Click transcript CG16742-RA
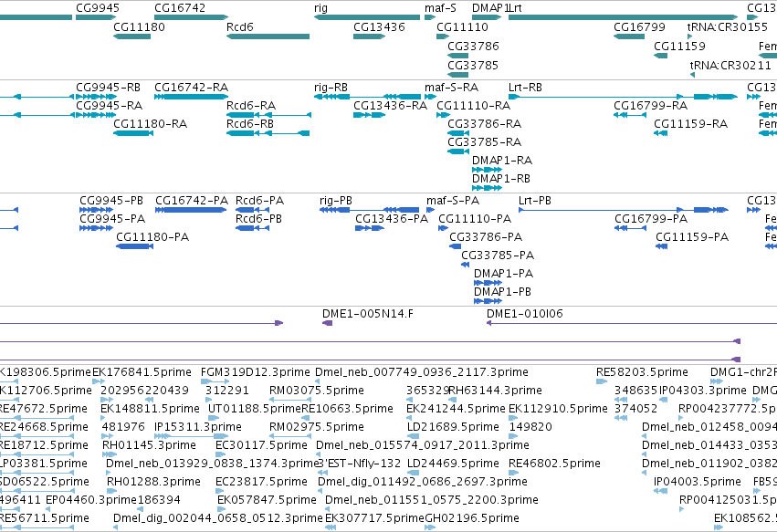The width and height of the screenshot is (777, 532). pyautogui.click(x=191, y=88)
